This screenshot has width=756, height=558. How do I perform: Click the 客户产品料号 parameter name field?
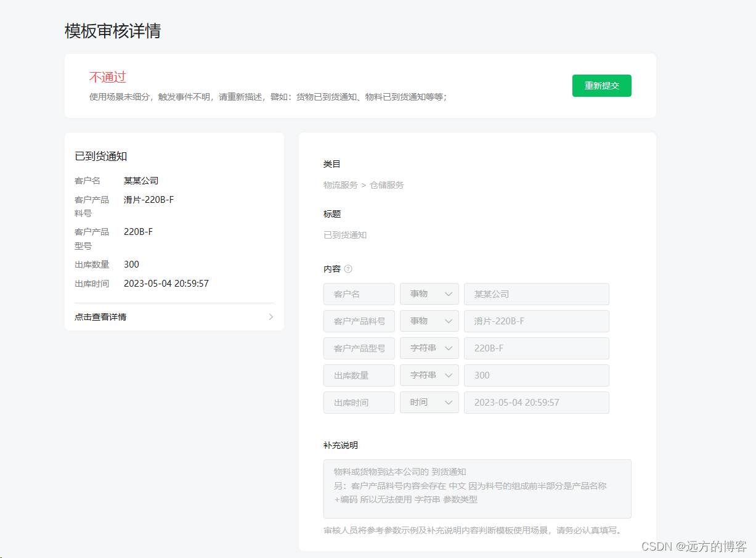coord(359,321)
